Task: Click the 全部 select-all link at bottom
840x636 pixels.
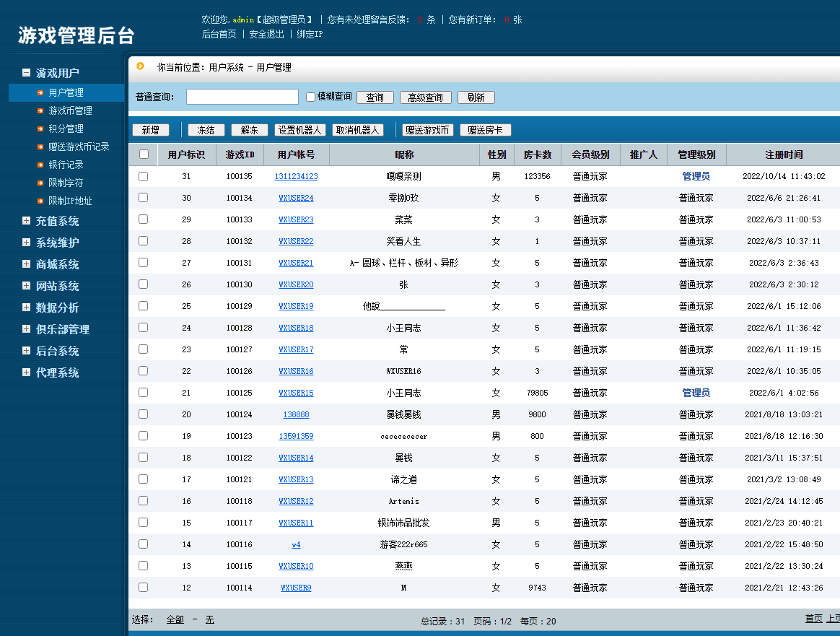Action: [x=175, y=620]
